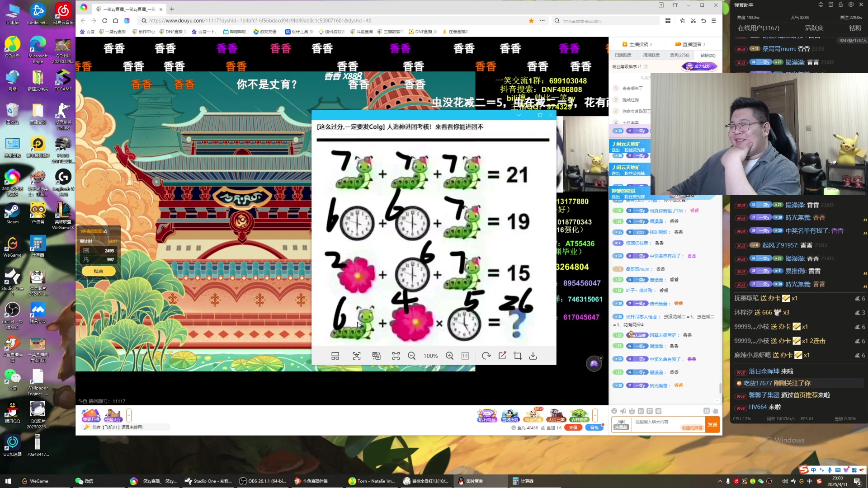The height and width of the screenshot is (488, 868).
Task: Open the browser address bar more options
Action: [542, 21]
